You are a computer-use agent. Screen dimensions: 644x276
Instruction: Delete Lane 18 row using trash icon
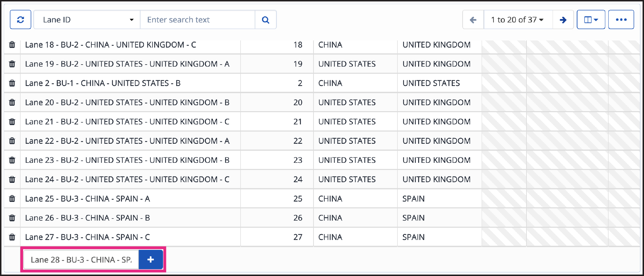12,45
